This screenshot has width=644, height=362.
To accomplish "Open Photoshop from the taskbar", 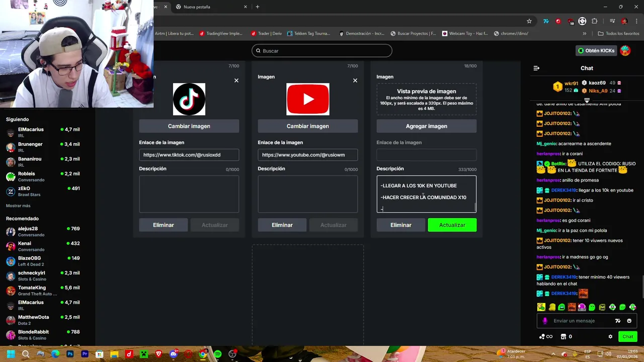I will [x=70, y=354].
